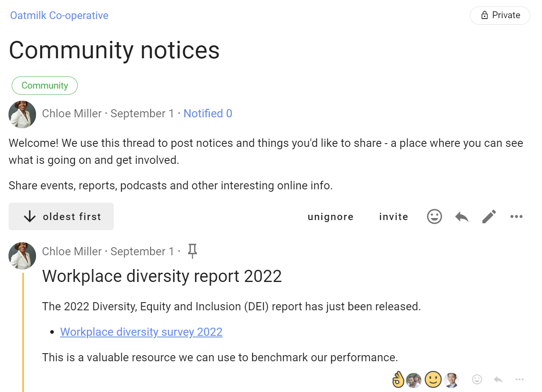Open the Private privacy setting
Image resolution: width=542 pixels, height=392 pixels.
point(500,15)
